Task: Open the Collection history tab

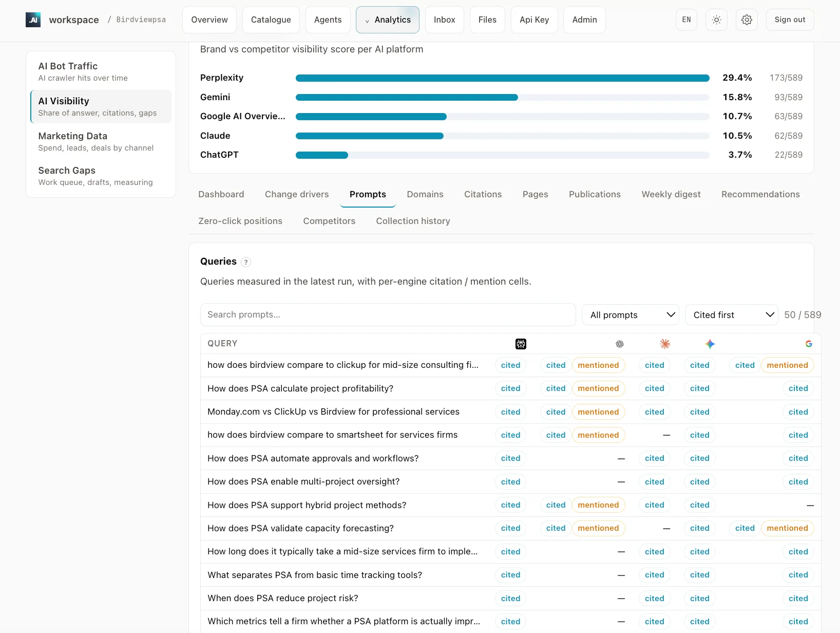Action: point(413,221)
